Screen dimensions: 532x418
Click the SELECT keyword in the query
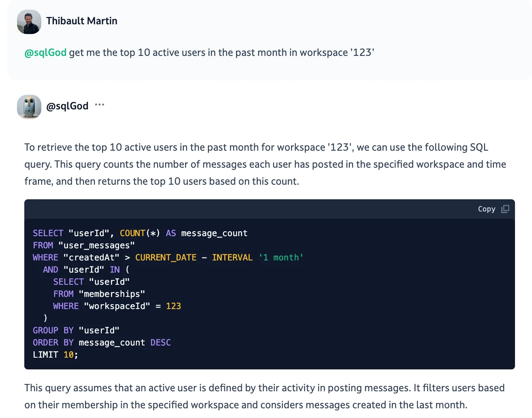coord(48,233)
